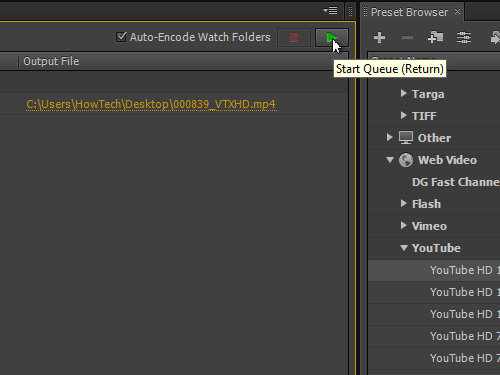The image size is (500, 375).
Task: Click the delete preset minus icon
Action: [x=407, y=38]
